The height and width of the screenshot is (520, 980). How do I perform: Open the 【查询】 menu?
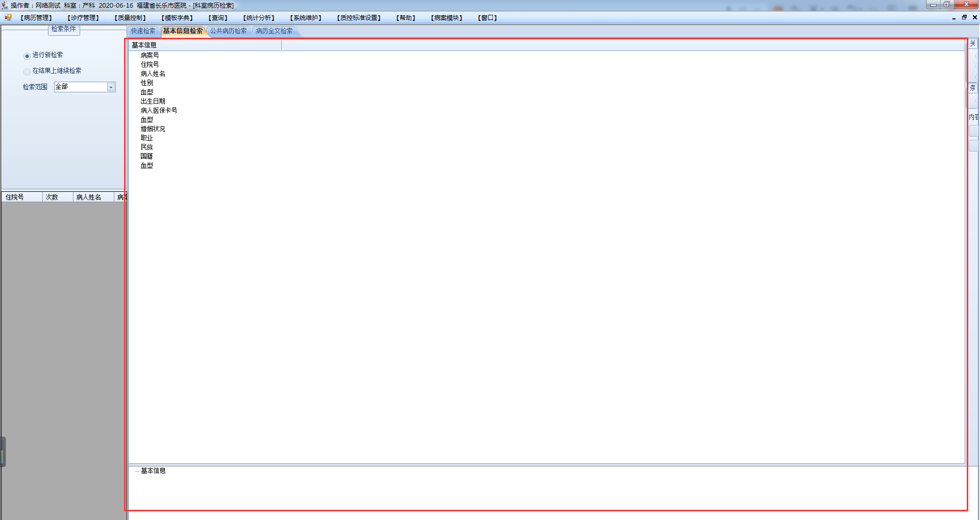pos(218,18)
